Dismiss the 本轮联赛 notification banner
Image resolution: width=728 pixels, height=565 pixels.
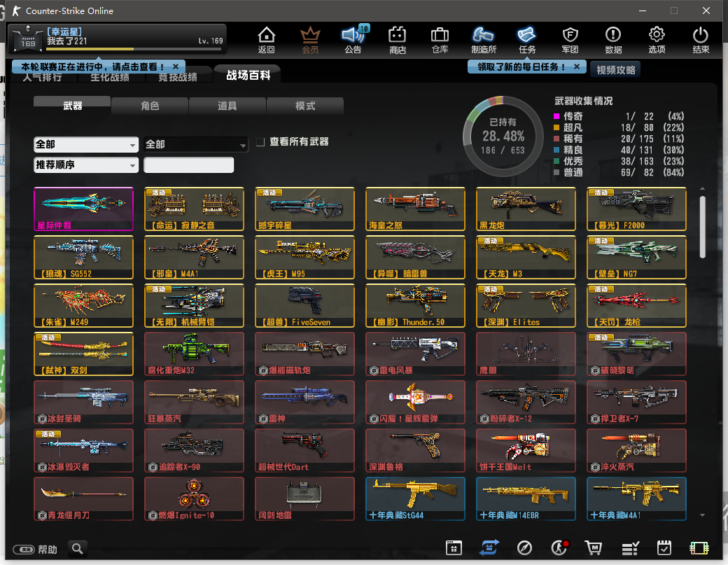176,67
